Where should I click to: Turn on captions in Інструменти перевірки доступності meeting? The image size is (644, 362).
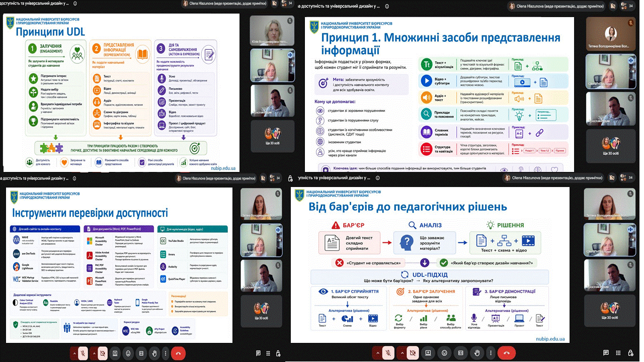(141, 353)
